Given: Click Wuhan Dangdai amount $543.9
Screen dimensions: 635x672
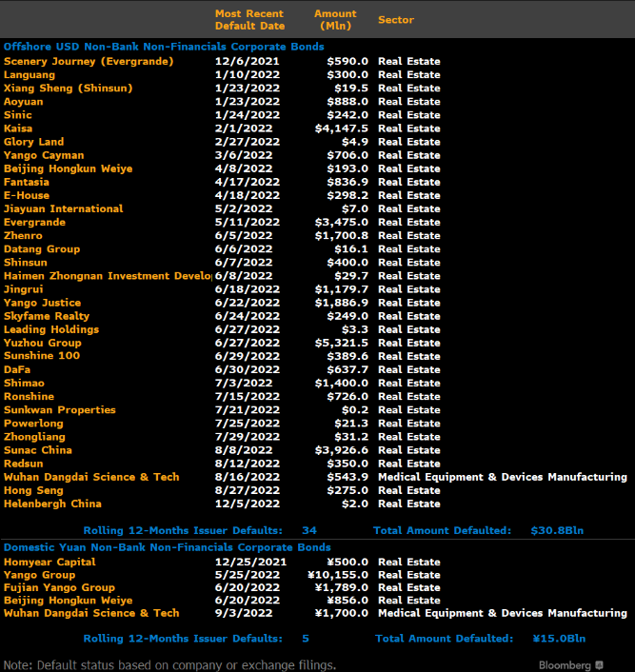Looking at the screenshot, I should pyautogui.click(x=347, y=477).
